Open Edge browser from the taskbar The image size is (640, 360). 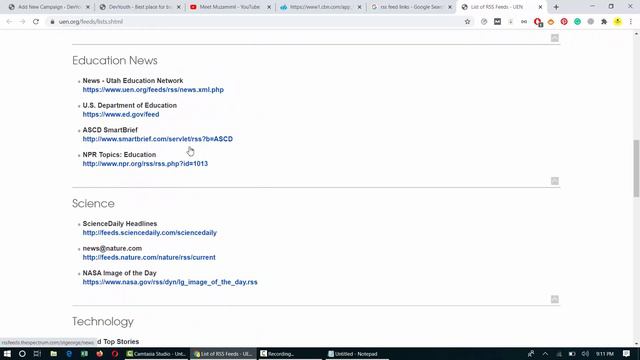(69, 354)
